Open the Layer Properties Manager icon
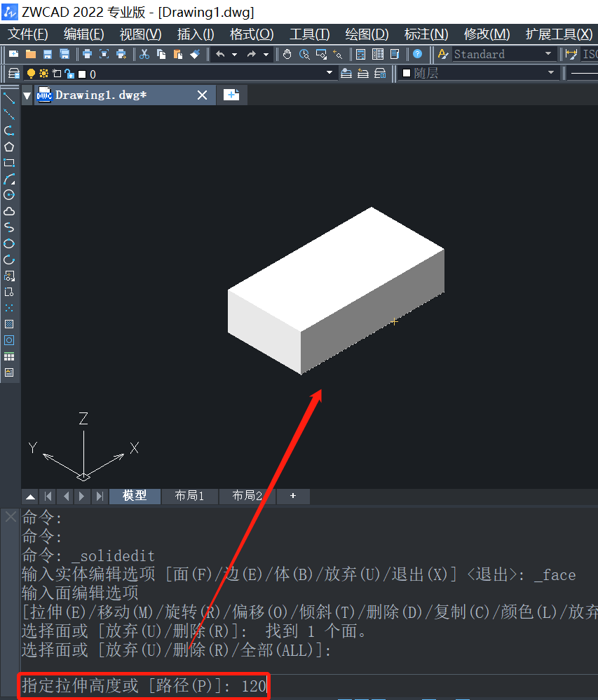The width and height of the screenshot is (598, 700). pos(14,73)
